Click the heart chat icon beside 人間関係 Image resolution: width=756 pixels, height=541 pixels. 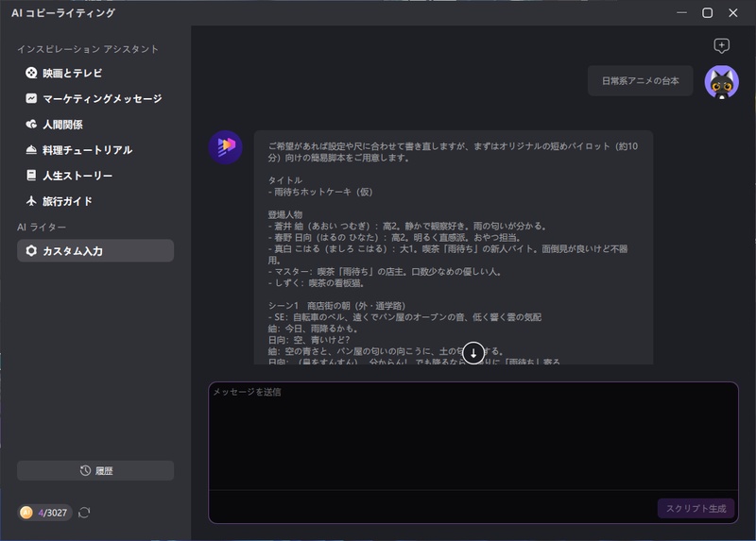31,125
